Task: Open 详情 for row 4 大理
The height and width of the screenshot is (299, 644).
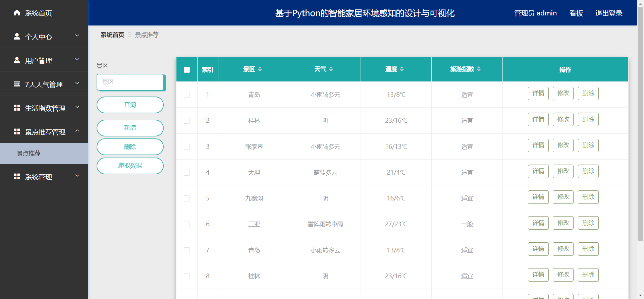Action: [538, 171]
